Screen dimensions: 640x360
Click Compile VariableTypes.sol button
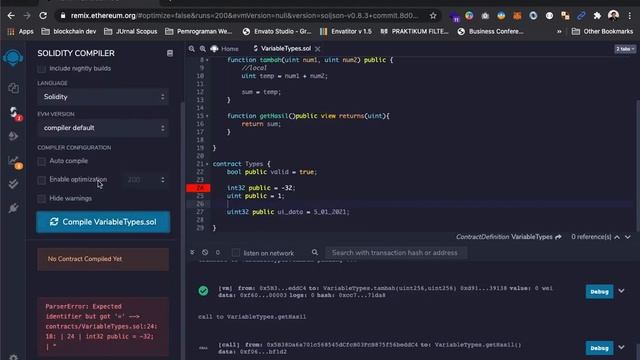pyautogui.click(x=103, y=222)
